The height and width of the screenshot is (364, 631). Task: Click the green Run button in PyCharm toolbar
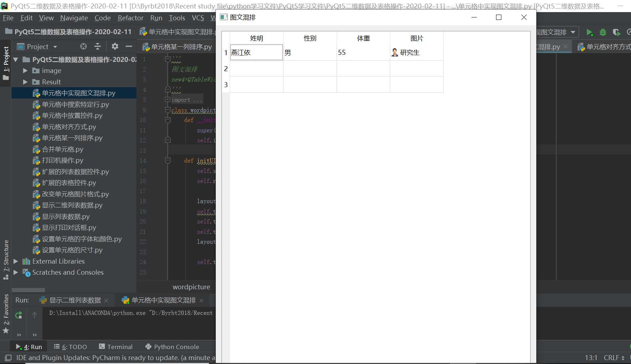pyautogui.click(x=589, y=32)
